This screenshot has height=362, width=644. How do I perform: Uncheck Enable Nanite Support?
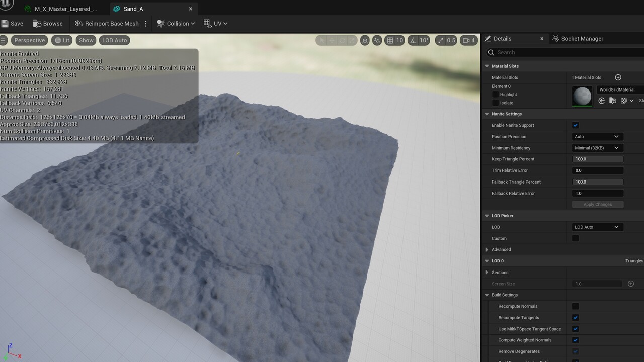click(576, 125)
